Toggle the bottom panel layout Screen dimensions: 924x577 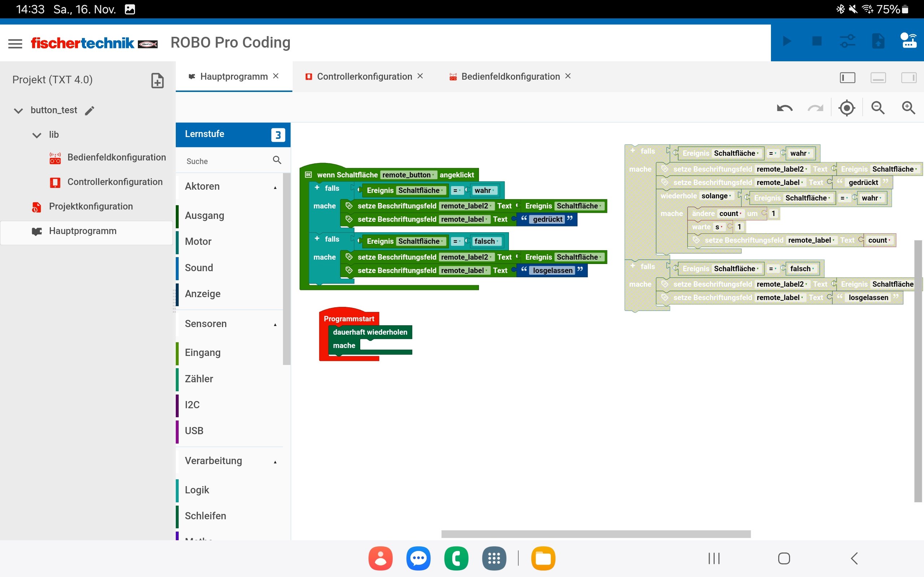pos(878,78)
